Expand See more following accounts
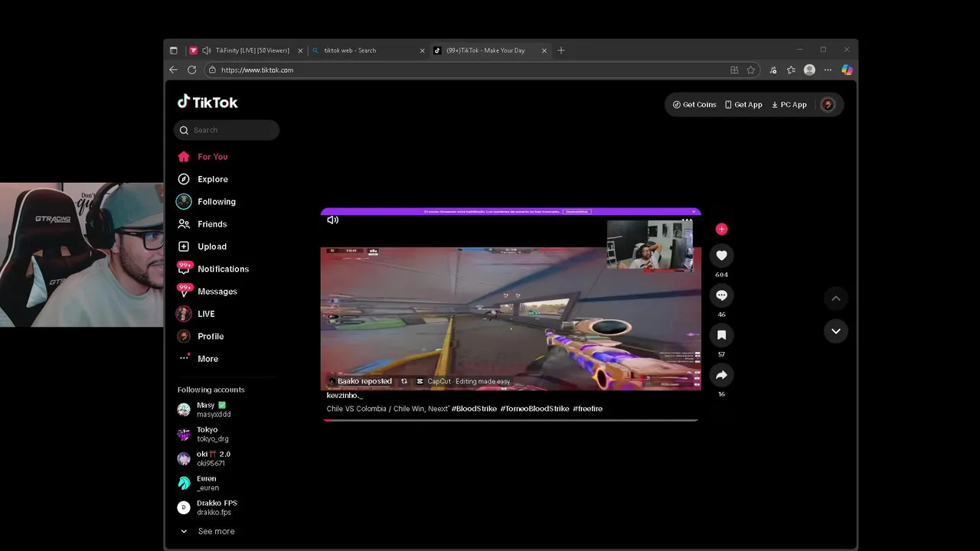Image resolution: width=980 pixels, height=551 pixels. [207, 531]
